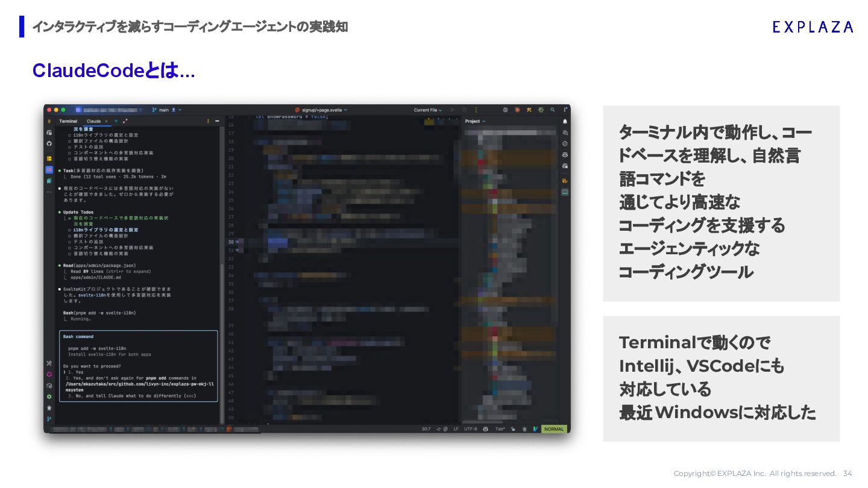Click the EXPLAZA logo on slide
This screenshot has height=488, width=868.
(x=813, y=27)
